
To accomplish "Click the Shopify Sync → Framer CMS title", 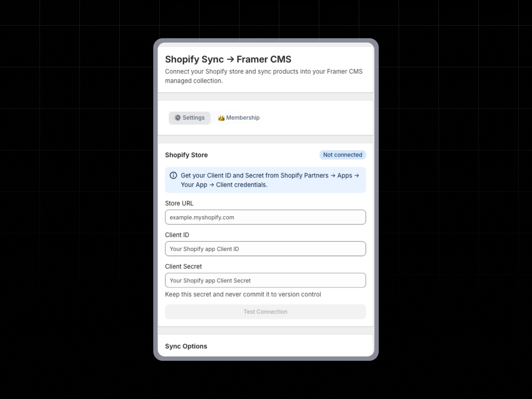I will point(228,59).
